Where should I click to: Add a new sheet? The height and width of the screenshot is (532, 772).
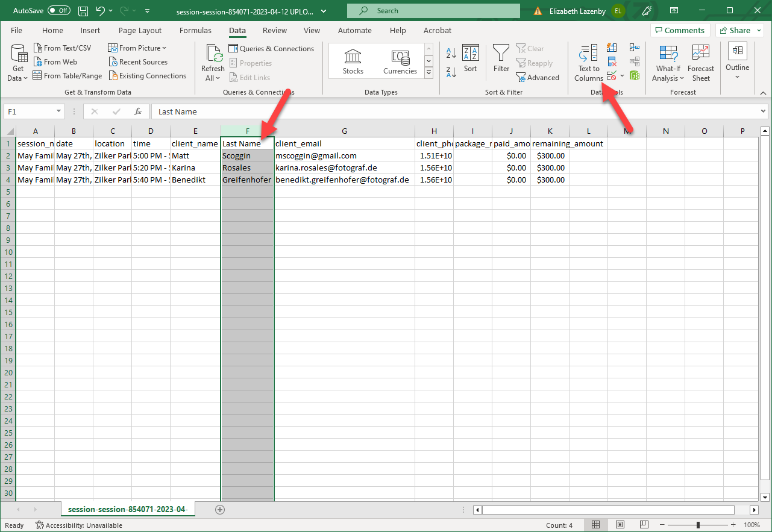point(220,510)
